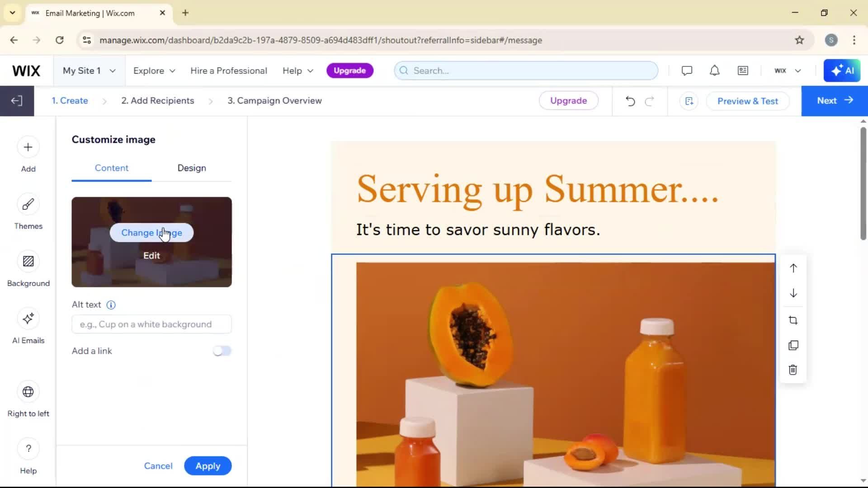
Task: Crop the selected image
Action: 793,320
